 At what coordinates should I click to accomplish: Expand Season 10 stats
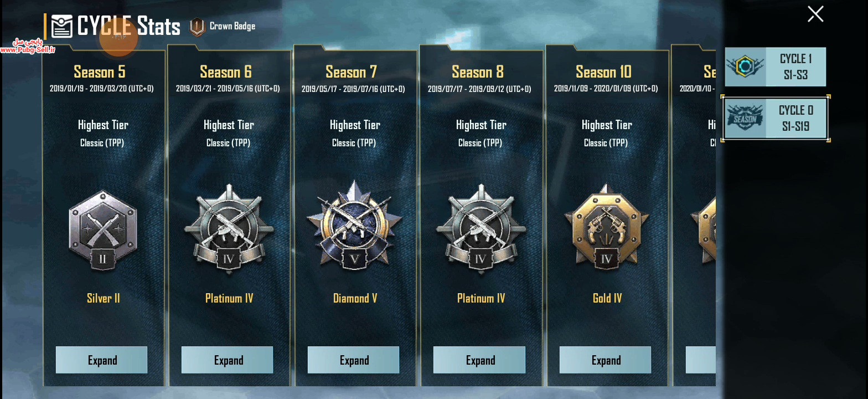pos(606,360)
